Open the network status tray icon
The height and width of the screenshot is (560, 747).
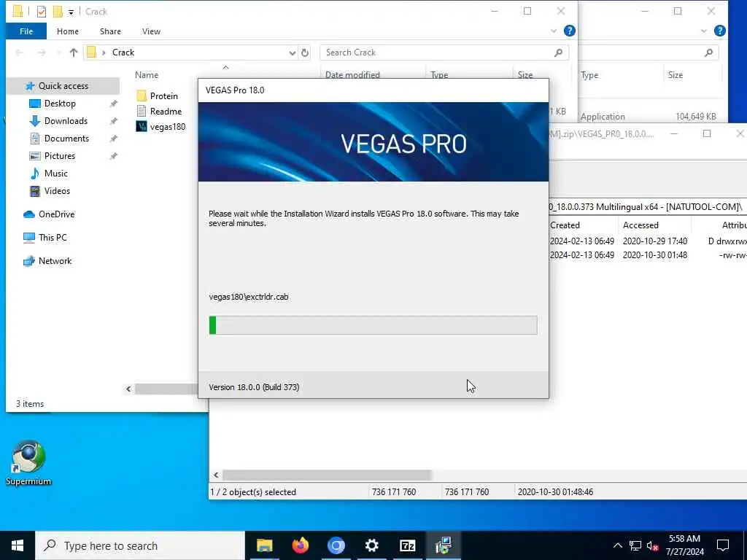635,545
